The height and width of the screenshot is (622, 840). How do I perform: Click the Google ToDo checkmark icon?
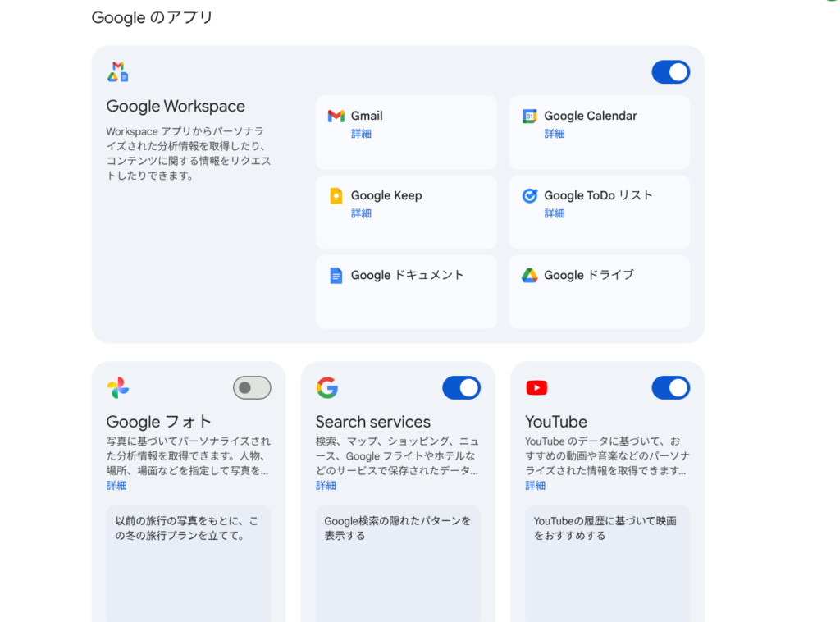click(x=530, y=195)
